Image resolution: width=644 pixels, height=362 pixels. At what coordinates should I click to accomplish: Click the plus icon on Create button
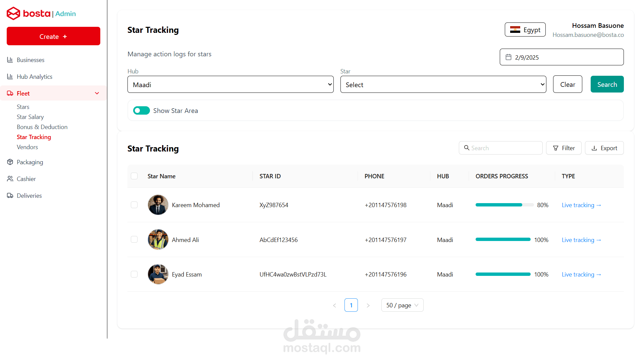pos(65,36)
